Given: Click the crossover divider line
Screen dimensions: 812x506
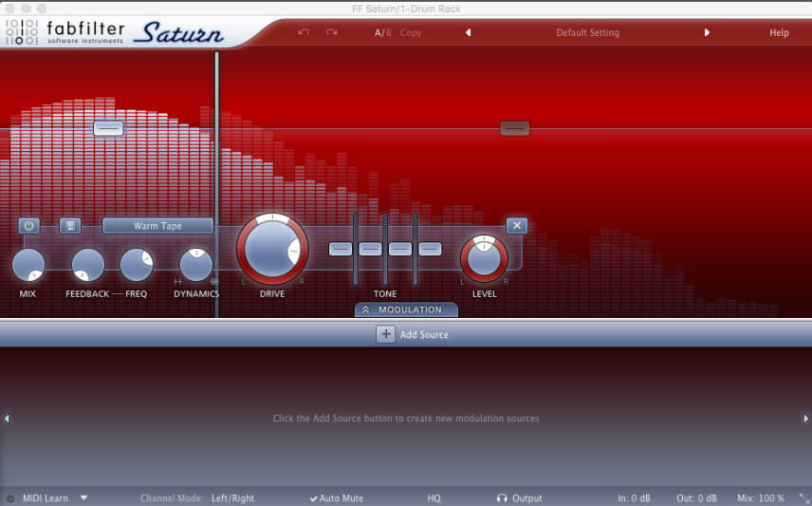Looking at the screenshot, I should (x=216, y=184).
